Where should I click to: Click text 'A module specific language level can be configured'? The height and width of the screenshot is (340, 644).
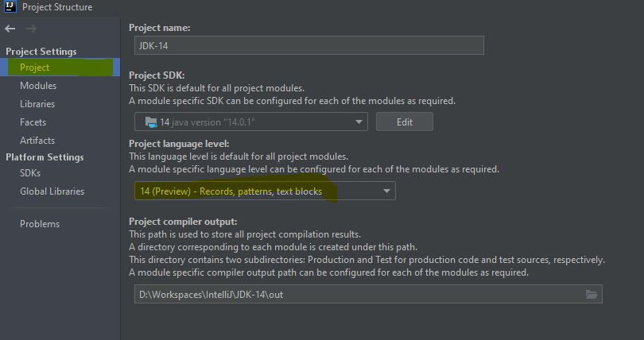coord(314,169)
